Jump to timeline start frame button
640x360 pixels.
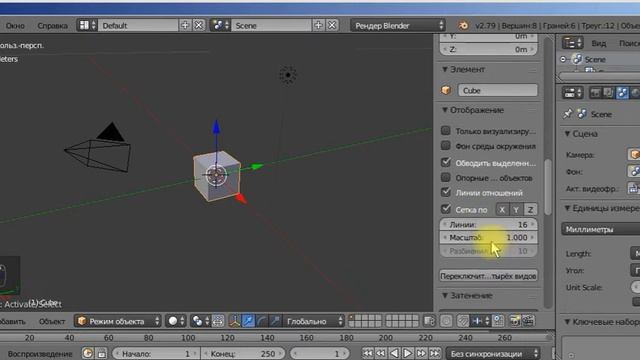(367, 353)
